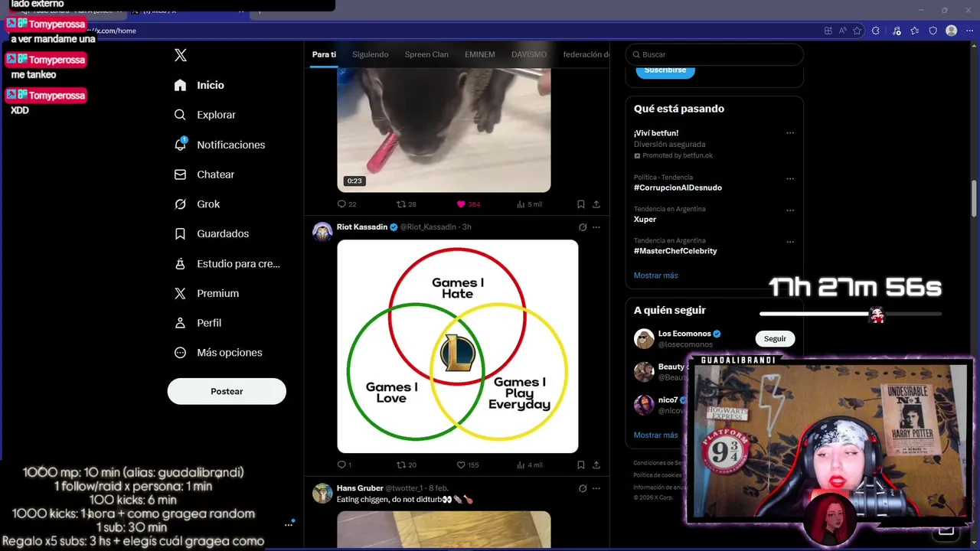This screenshot has width=980, height=551.
Task: Bookmark Riot Kassadin's post
Action: point(581,465)
